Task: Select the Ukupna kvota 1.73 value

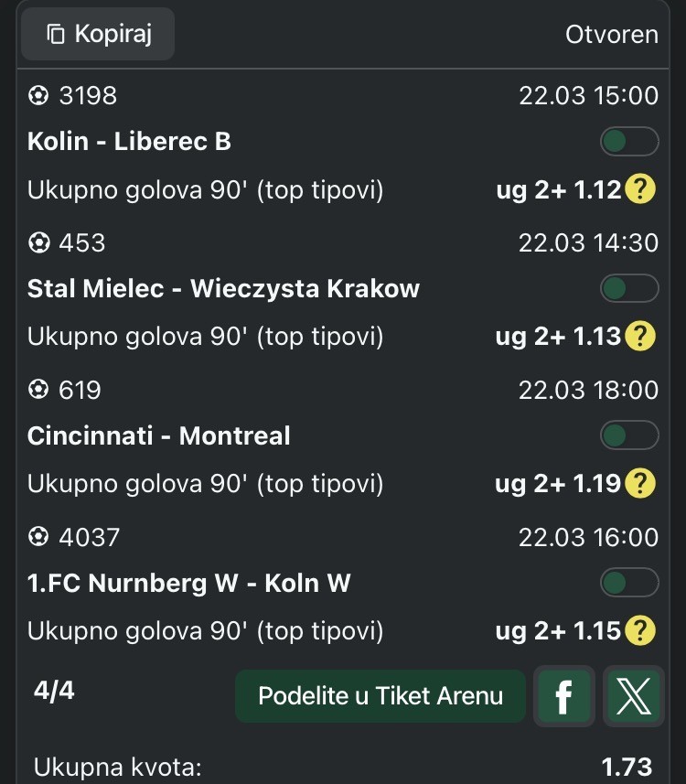Action: click(x=627, y=767)
